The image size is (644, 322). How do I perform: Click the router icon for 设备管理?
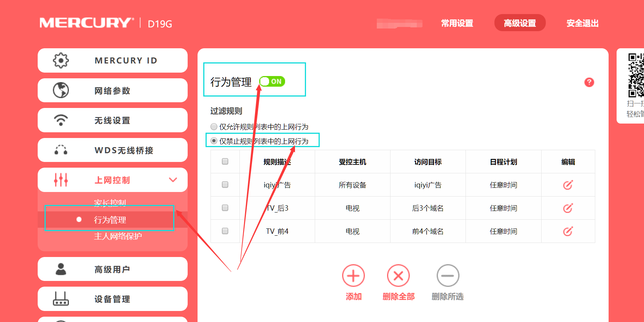(61, 299)
